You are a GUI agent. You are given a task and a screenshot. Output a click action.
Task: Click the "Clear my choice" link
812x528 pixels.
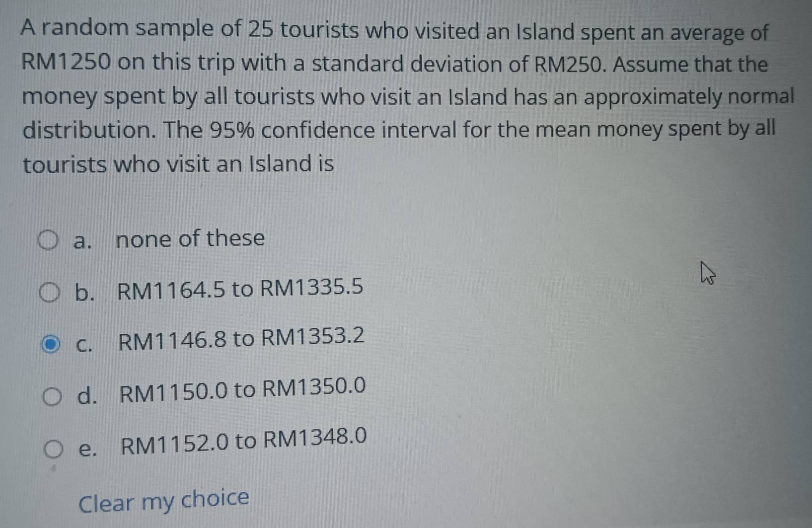click(164, 501)
